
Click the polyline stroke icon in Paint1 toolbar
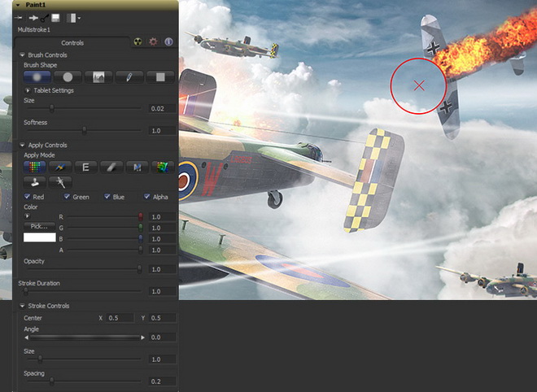pyautogui.click(x=45, y=18)
